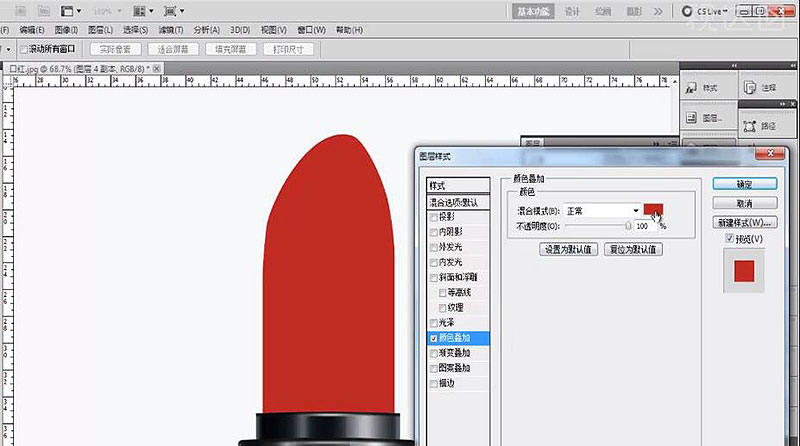Toggle the Preview (预览) checkbox
Image resolution: width=800 pixels, height=446 pixels.
(x=729, y=238)
